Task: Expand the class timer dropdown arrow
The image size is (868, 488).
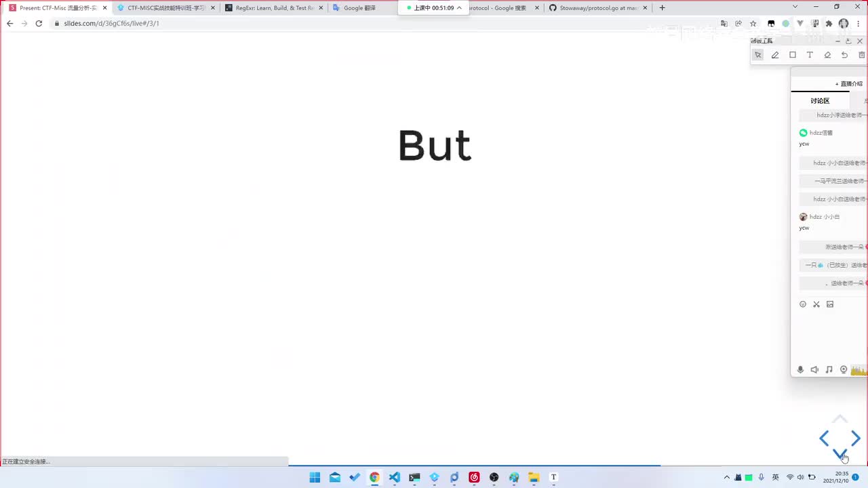Action: pos(459,8)
